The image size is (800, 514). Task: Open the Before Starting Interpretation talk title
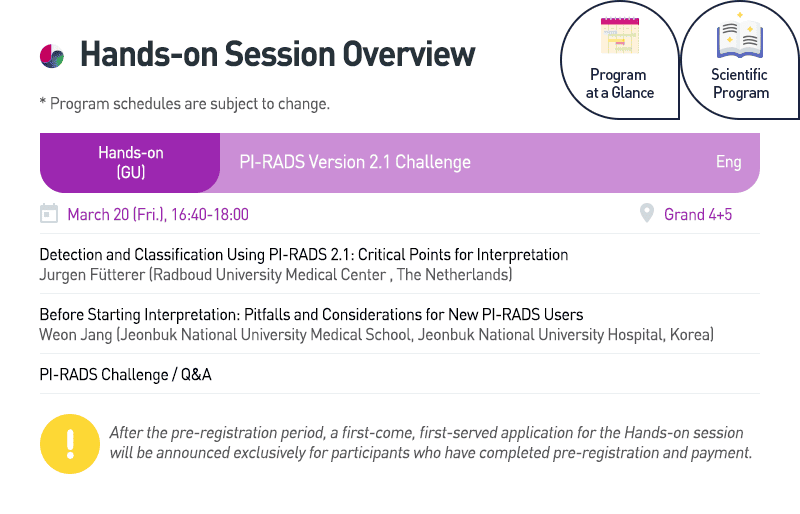pos(311,315)
